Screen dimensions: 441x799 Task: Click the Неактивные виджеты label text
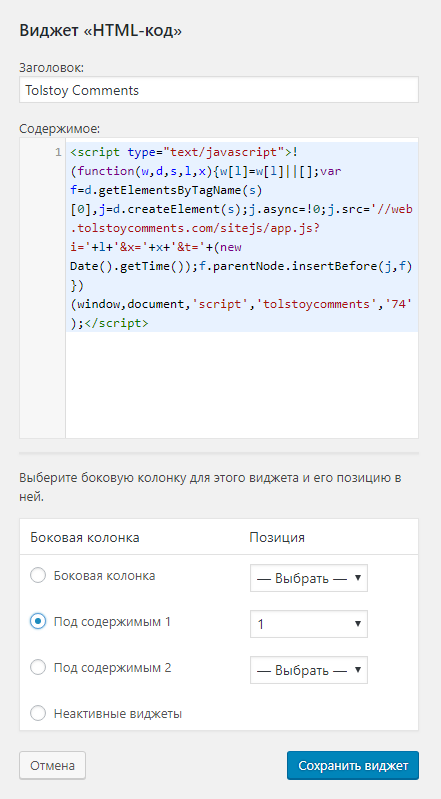[118, 713]
